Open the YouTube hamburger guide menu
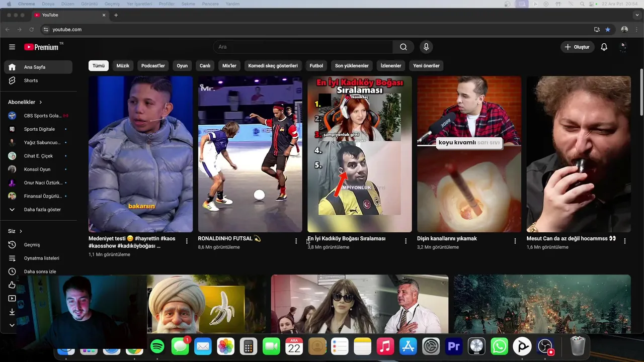The image size is (644, 362). [x=12, y=47]
